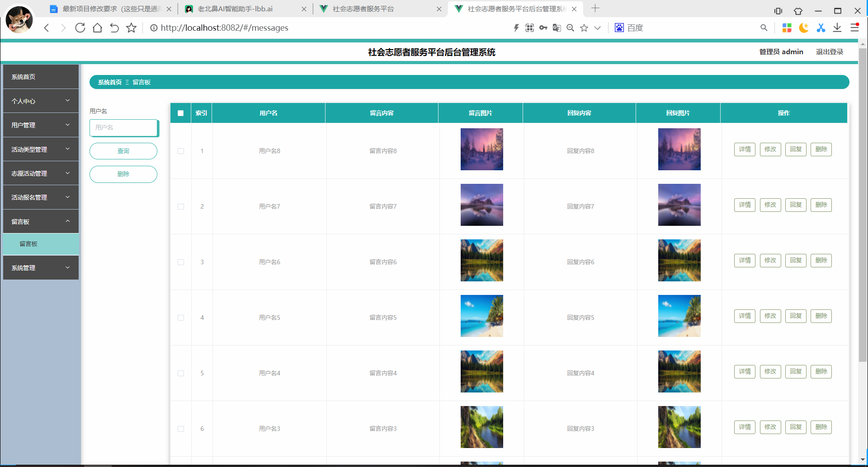Click the undo/restore tab icon
The image size is (868, 467).
(114, 28)
